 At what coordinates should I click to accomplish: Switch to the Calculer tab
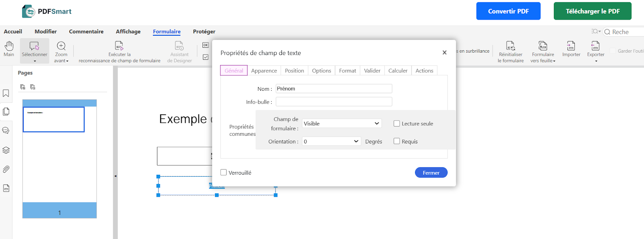click(398, 70)
